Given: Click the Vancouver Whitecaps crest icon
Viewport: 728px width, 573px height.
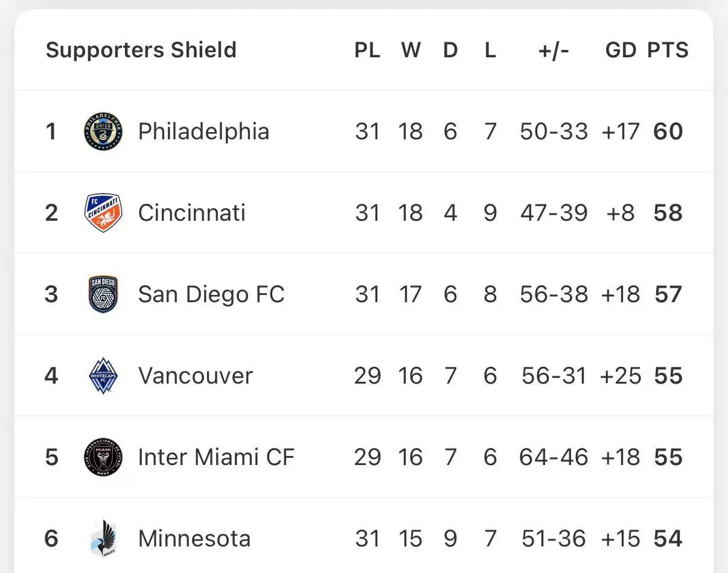Looking at the screenshot, I should coord(103,376).
